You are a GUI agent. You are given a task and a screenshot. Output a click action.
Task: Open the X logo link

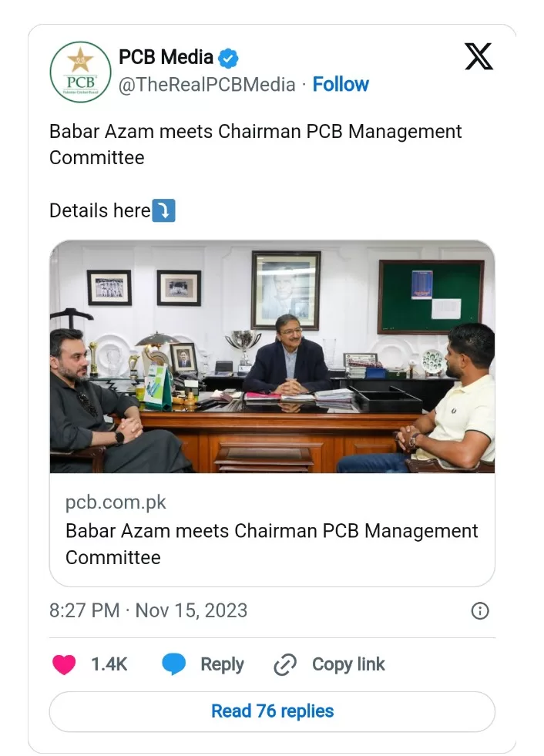point(479,57)
